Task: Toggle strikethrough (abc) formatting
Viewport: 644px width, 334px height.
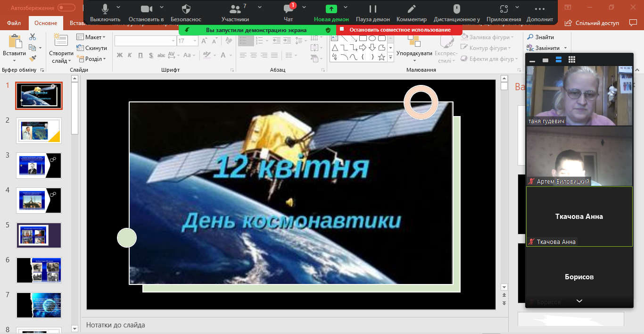Action: click(162, 55)
